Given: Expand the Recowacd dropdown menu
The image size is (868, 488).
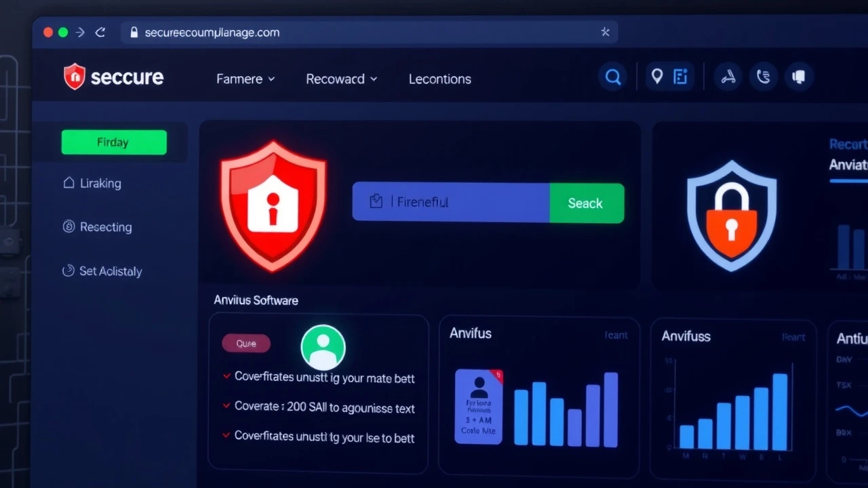Looking at the screenshot, I should (341, 79).
